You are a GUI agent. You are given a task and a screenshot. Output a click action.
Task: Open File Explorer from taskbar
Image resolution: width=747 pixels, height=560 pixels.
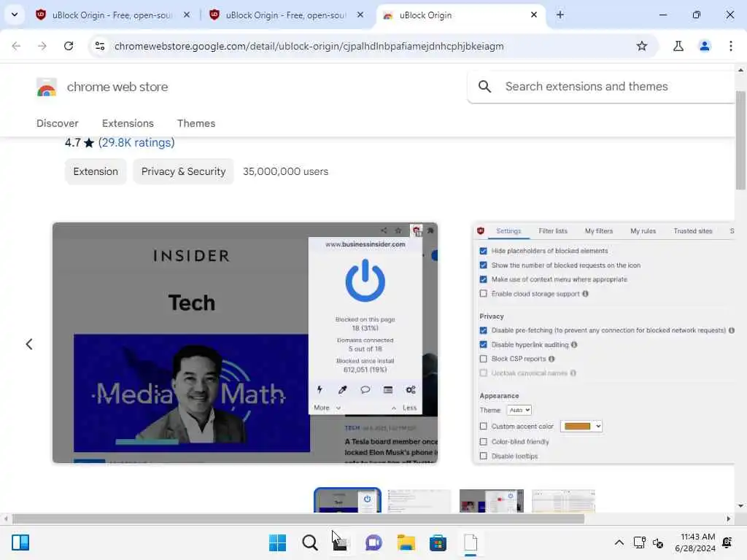pos(406,542)
